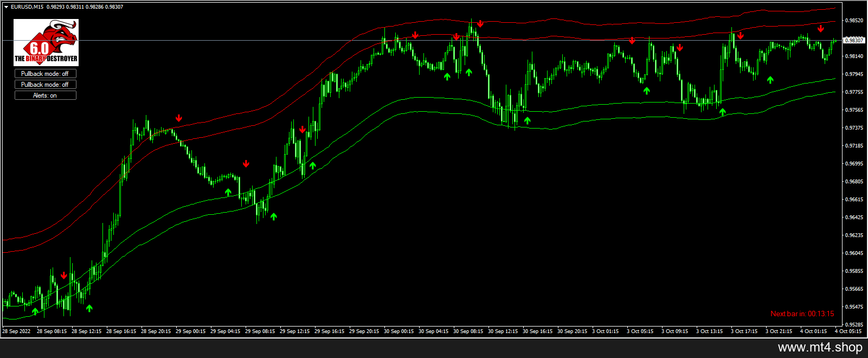Click the '4 Oct 01:15' time axis label

pos(813,331)
